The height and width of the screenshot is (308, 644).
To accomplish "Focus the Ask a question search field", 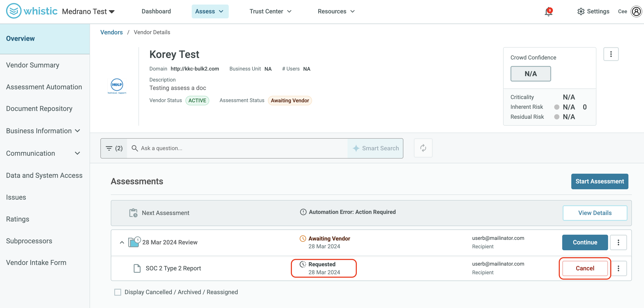I will tap(237, 148).
